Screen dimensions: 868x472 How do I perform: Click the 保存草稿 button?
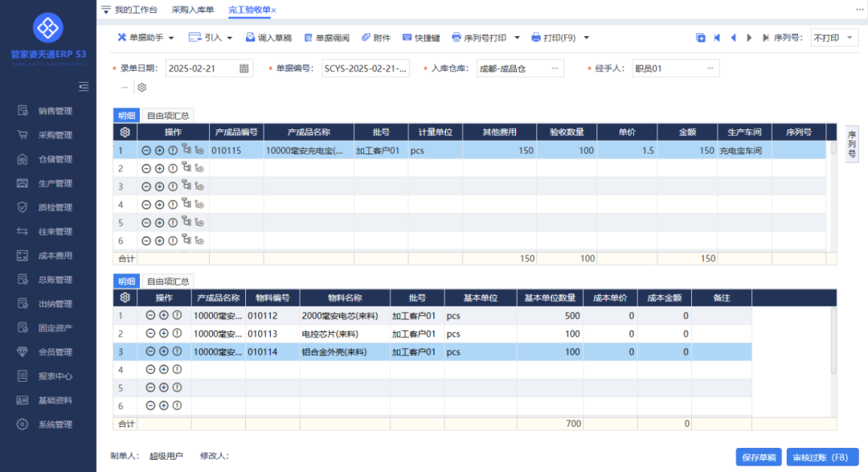[758, 458]
